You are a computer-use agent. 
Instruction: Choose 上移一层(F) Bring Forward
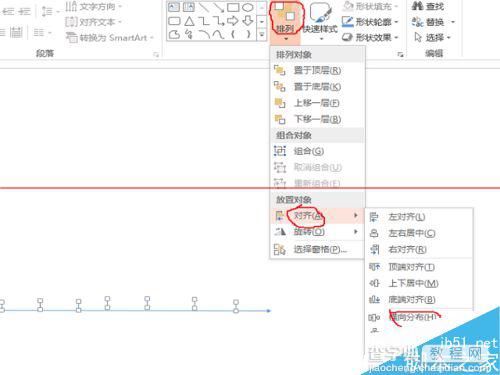pyautogui.click(x=317, y=103)
